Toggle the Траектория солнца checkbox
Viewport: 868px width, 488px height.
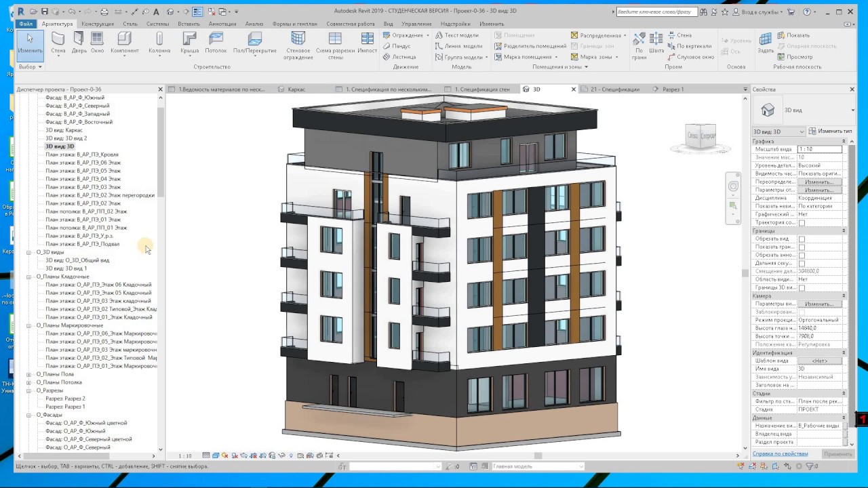tap(802, 222)
